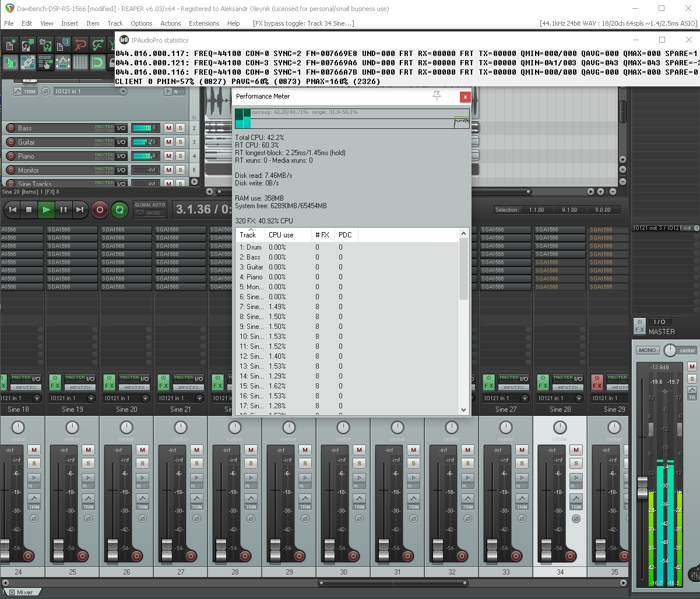The height and width of the screenshot is (599, 700).
Task: Click the red Record transport button
Action: tap(100, 209)
